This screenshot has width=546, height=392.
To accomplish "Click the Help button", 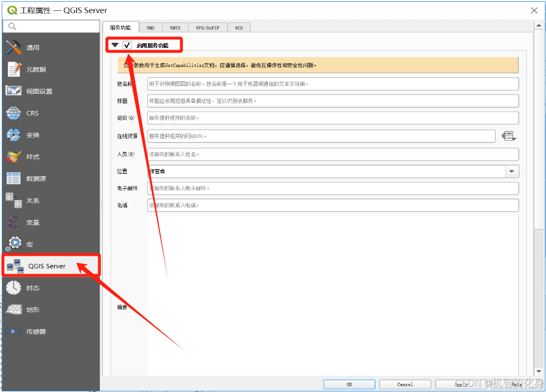I will click(x=517, y=384).
